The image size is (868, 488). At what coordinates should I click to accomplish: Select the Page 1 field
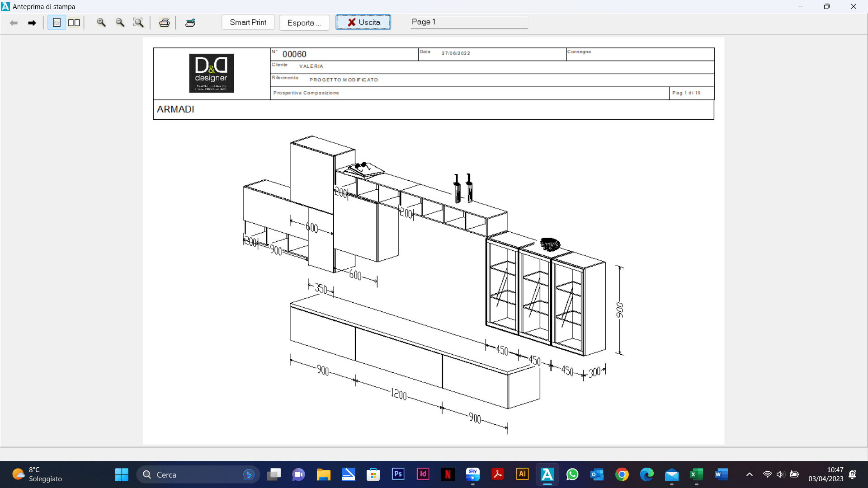(469, 22)
